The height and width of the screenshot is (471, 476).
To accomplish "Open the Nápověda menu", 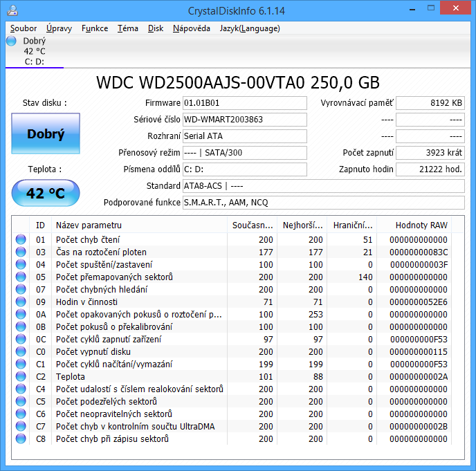I will (x=192, y=28).
